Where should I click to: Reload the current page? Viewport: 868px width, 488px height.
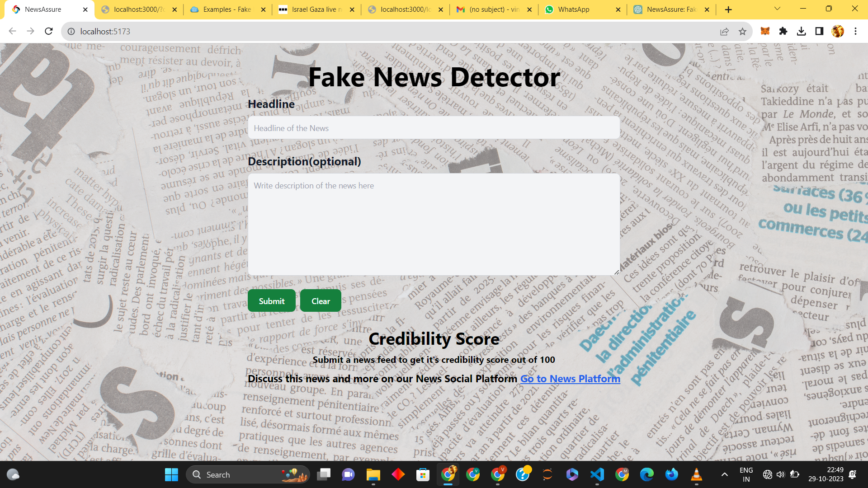pyautogui.click(x=49, y=31)
